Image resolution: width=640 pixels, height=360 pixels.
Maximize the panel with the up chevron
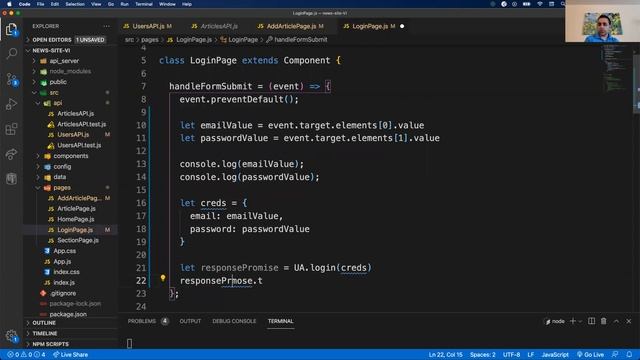616,321
